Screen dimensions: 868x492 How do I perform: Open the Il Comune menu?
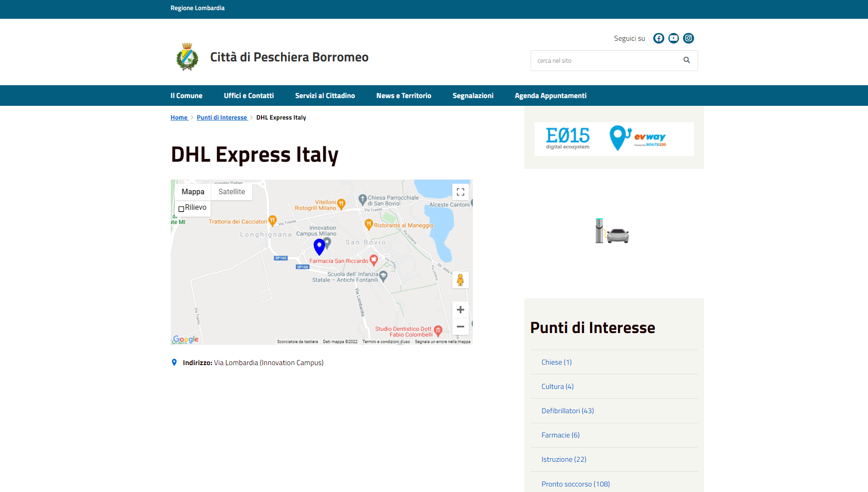tap(186, 96)
